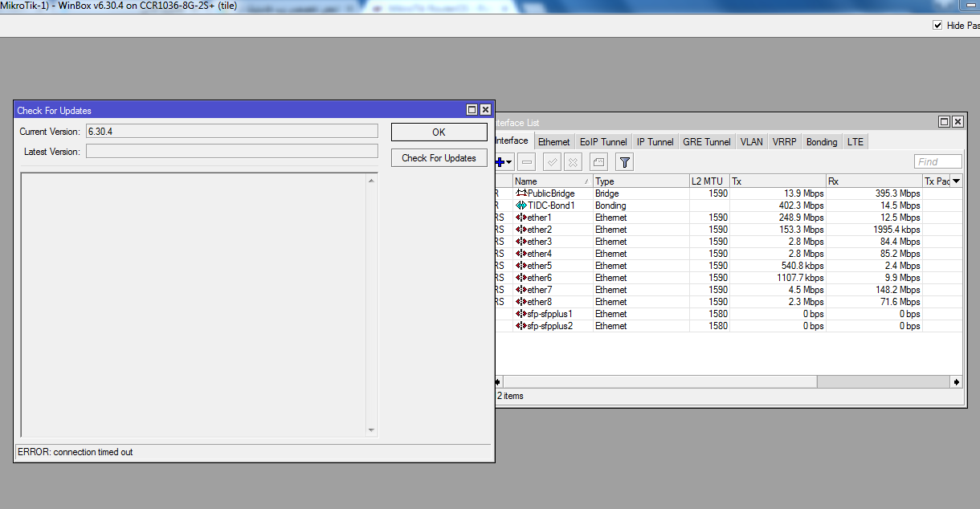Click the changelog text area
Viewport: 980px width, 509px height.
point(193,305)
